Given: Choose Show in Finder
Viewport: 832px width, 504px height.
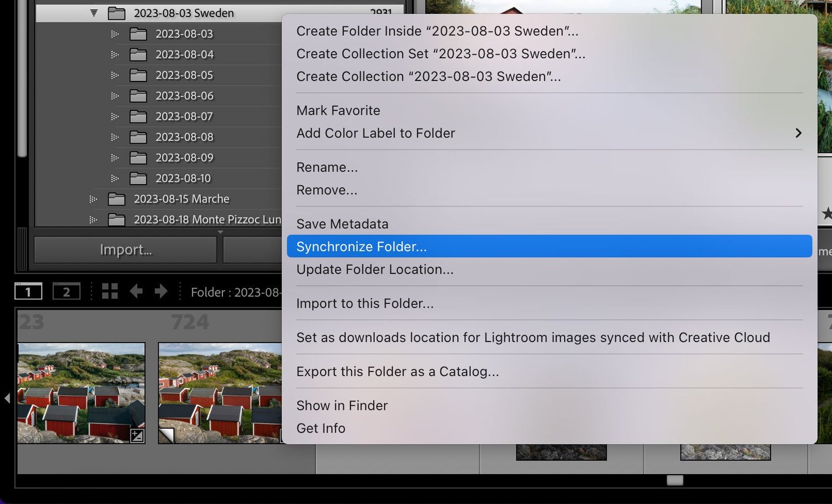Looking at the screenshot, I should [x=342, y=405].
